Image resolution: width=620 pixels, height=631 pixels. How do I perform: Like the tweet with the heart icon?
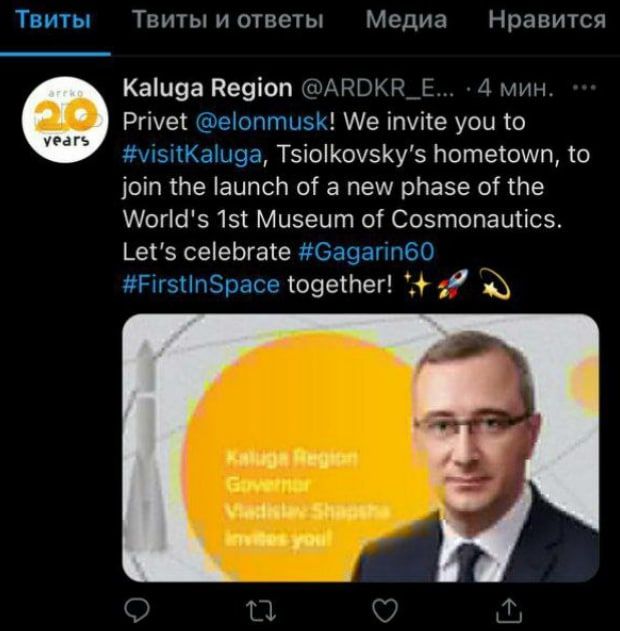pyautogui.click(x=385, y=610)
